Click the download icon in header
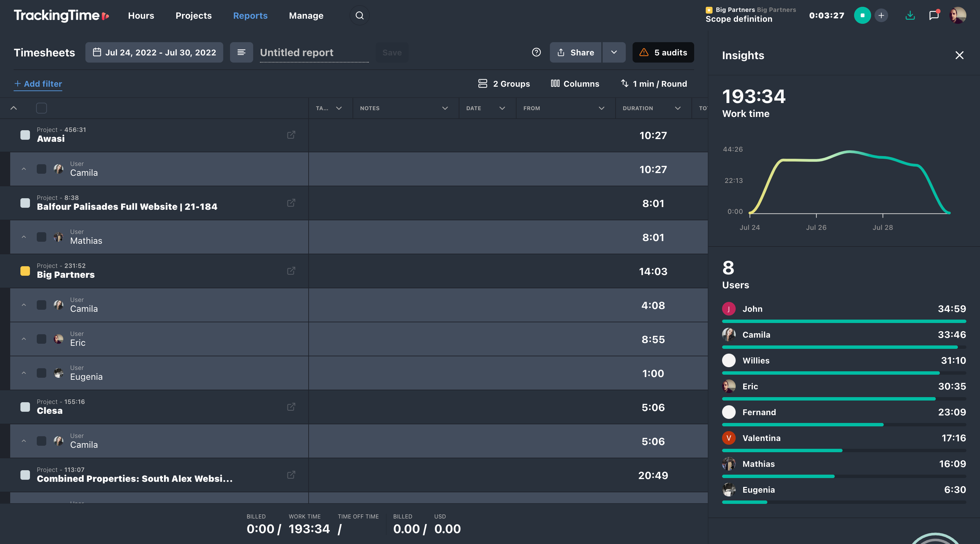This screenshot has width=980, height=544. click(910, 16)
